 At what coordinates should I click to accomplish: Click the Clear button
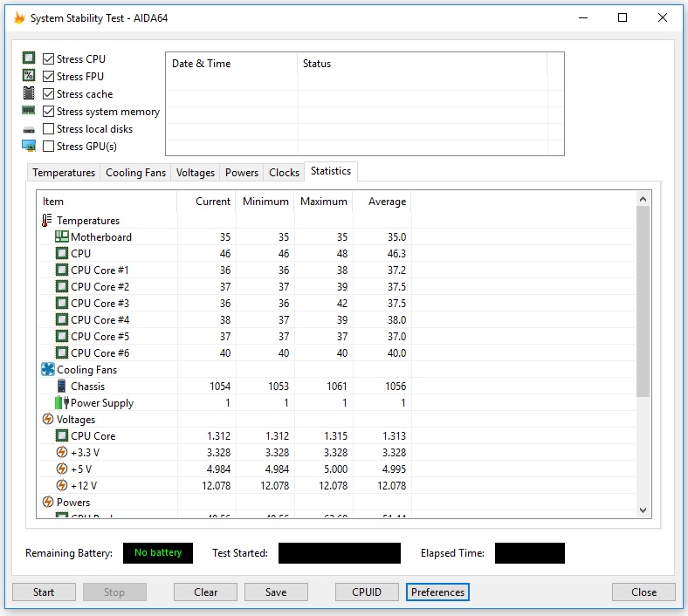205,592
